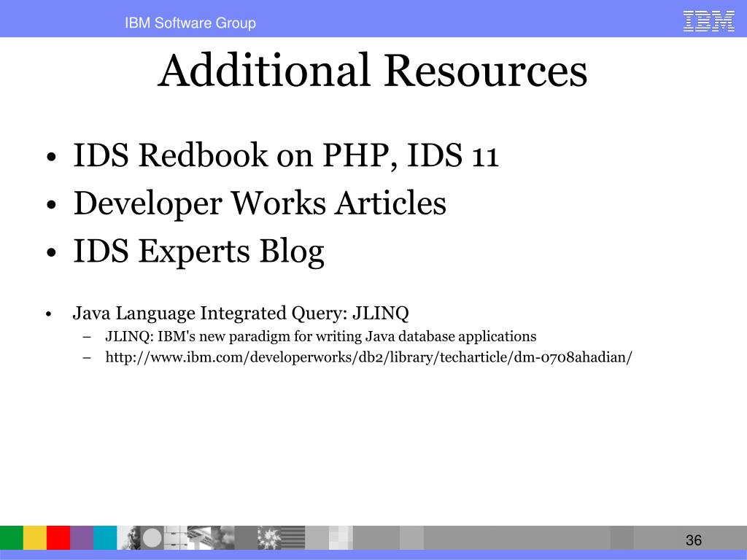Click 'Java Language Integrated Query: JLINQ' line
Image resolution: width=747 pixels, height=560 pixels.
[x=241, y=314]
